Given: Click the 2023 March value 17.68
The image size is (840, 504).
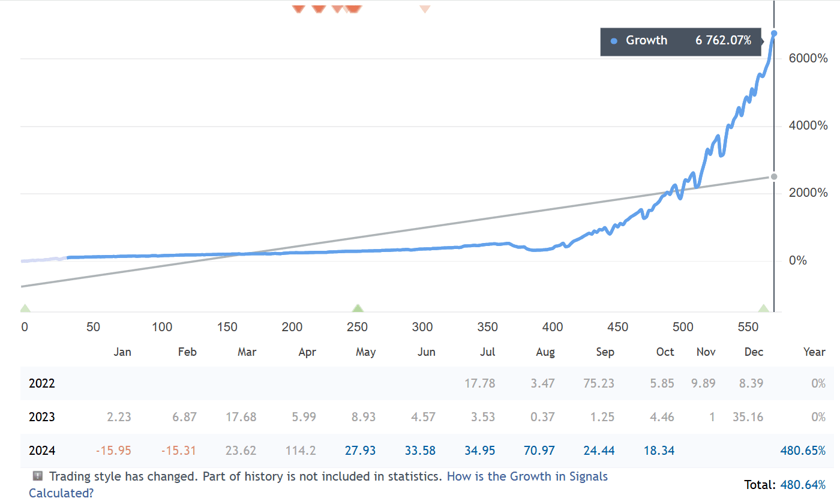Looking at the screenshot, I should pyautogui.click(x=241, y=417).
